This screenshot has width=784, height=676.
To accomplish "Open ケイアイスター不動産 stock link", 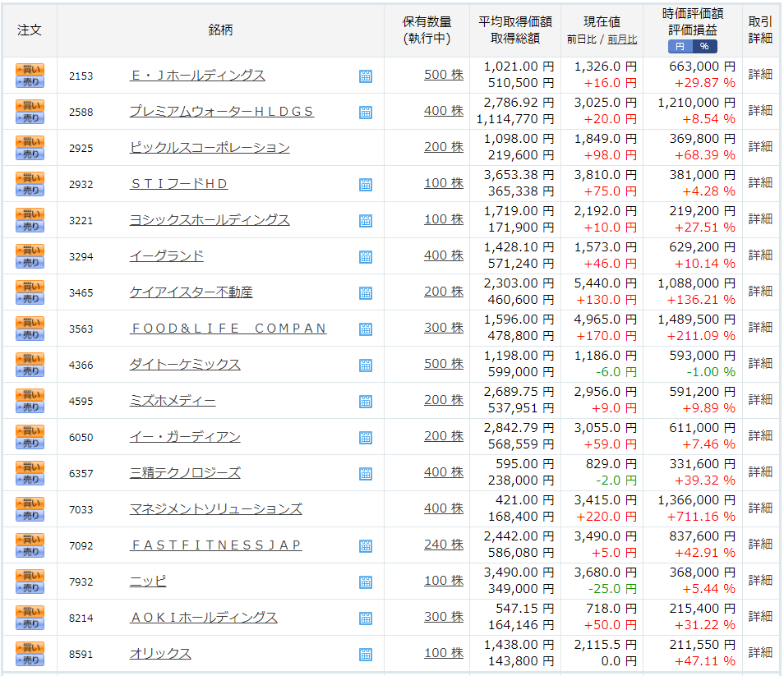I will click(191, 292).
